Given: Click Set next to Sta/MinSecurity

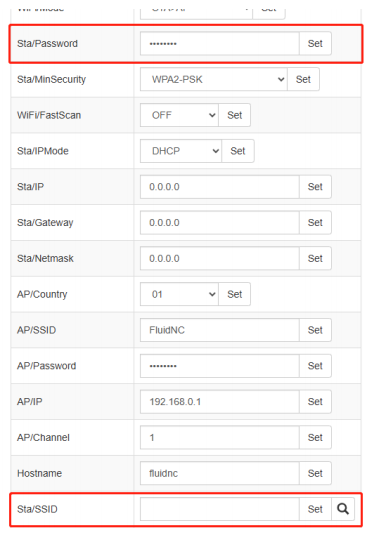Looking at the screenshot, I should pos(303,79).
